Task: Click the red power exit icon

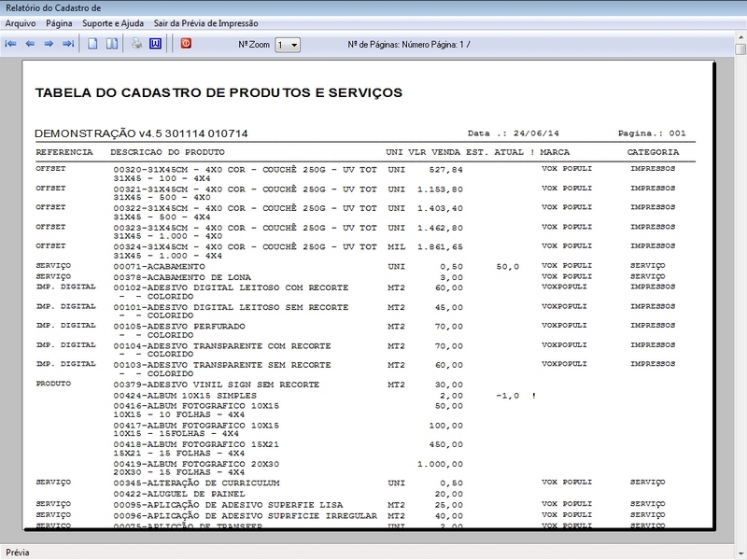Action: pyautogui.click(x=186, y=43)
